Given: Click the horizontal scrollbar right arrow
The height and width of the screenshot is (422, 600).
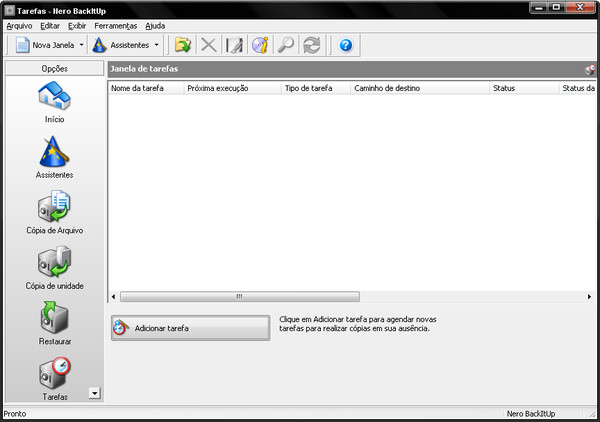Looking at the screenshot, I should (x=589, y=297).
